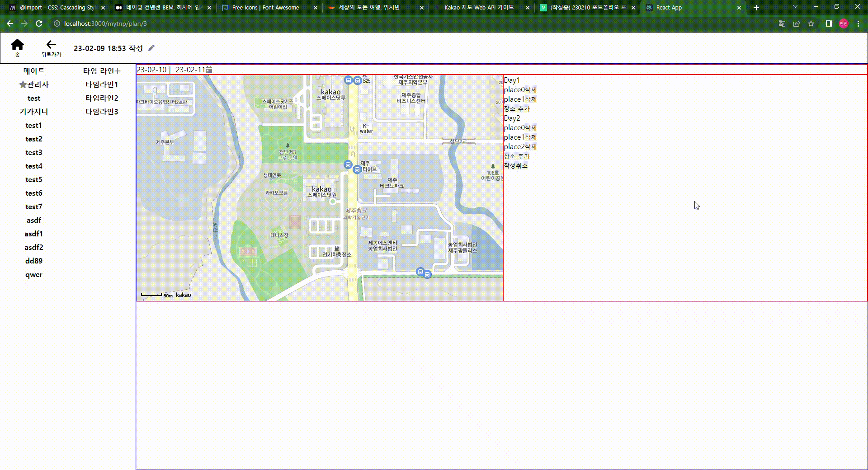868x470 pixels.
Task: Click the 메이트 column header
Action: click(34, 71)
